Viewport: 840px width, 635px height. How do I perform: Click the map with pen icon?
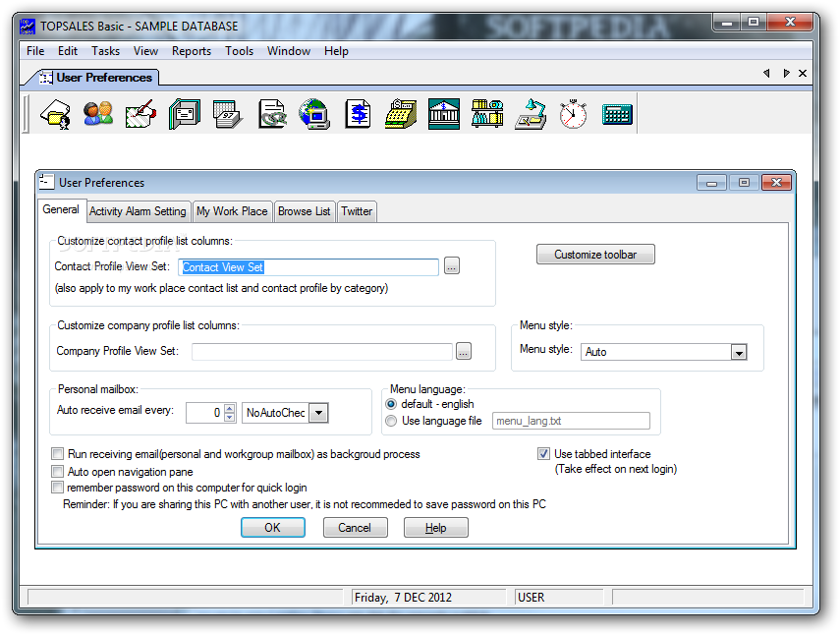(140, 114)
